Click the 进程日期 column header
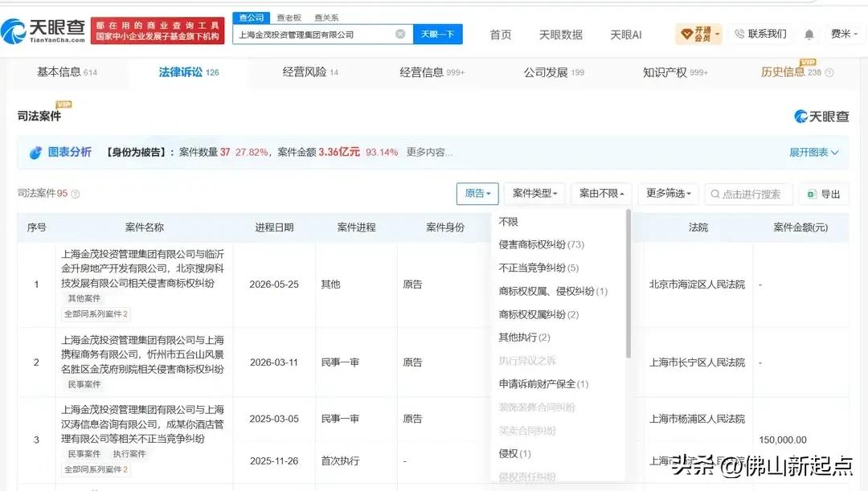The image size is (868, 491). [274, 227]
